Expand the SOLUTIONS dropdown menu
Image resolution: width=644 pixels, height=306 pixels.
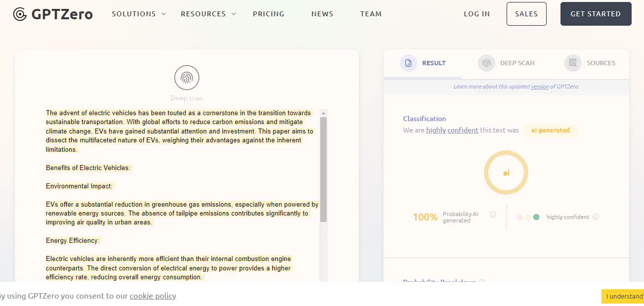coord(138,14)
